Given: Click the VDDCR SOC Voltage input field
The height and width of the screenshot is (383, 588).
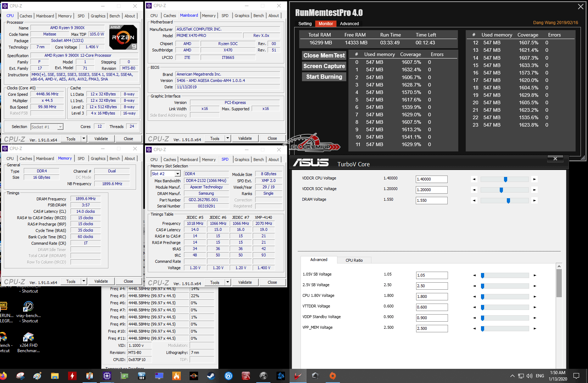Looking at the screenshot, I should [x=431, y=190].
